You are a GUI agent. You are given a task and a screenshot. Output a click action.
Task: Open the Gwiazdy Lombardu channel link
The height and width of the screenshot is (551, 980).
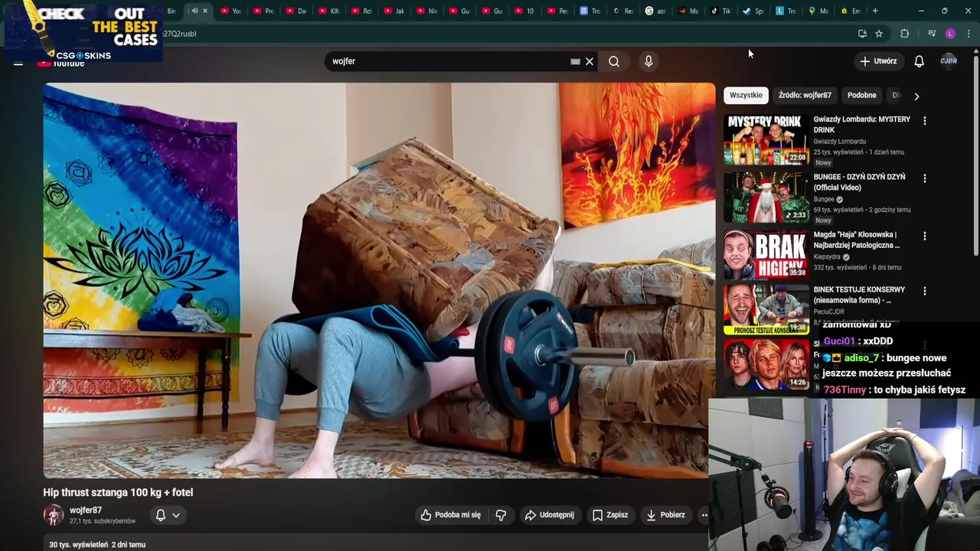tap(840, 142)
